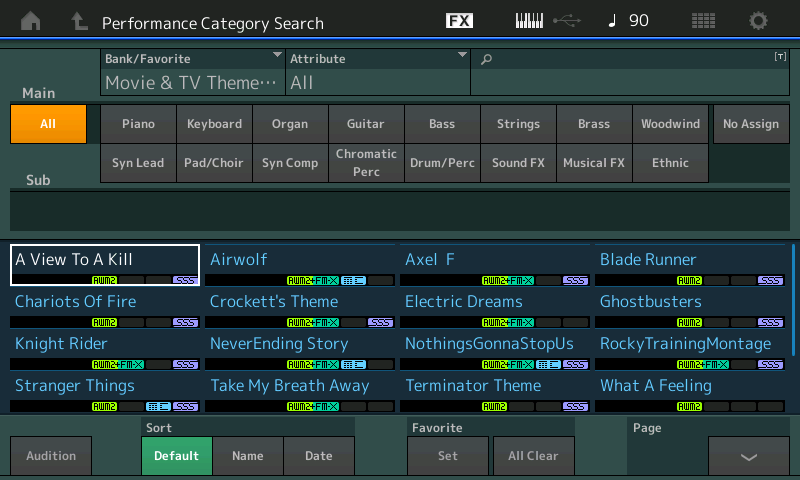Click the search magnifier icon
The height and width of the screenshot is (480, 800).
[x=487, y=60]
